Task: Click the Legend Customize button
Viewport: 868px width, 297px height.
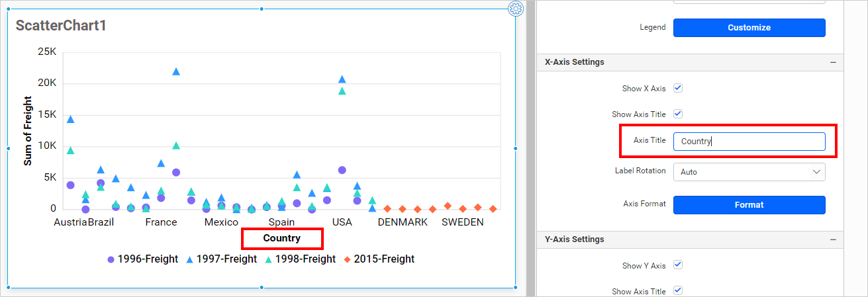Action: point(749,28)
